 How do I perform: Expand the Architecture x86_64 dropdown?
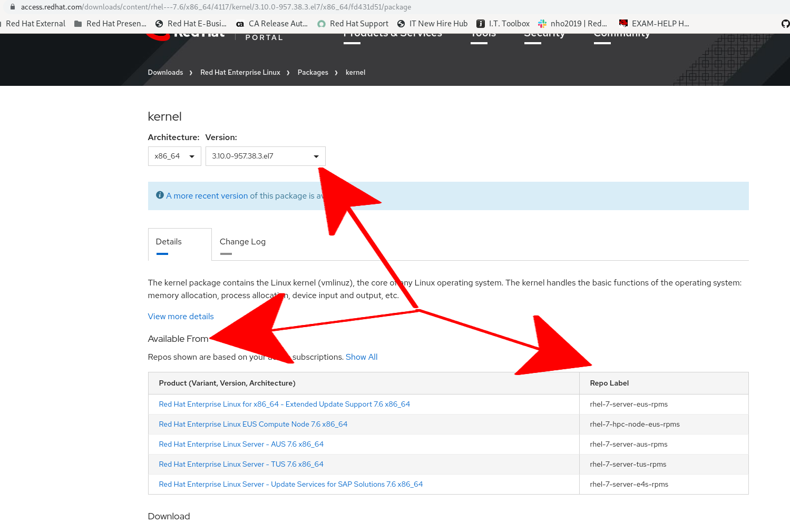point(174,156)
